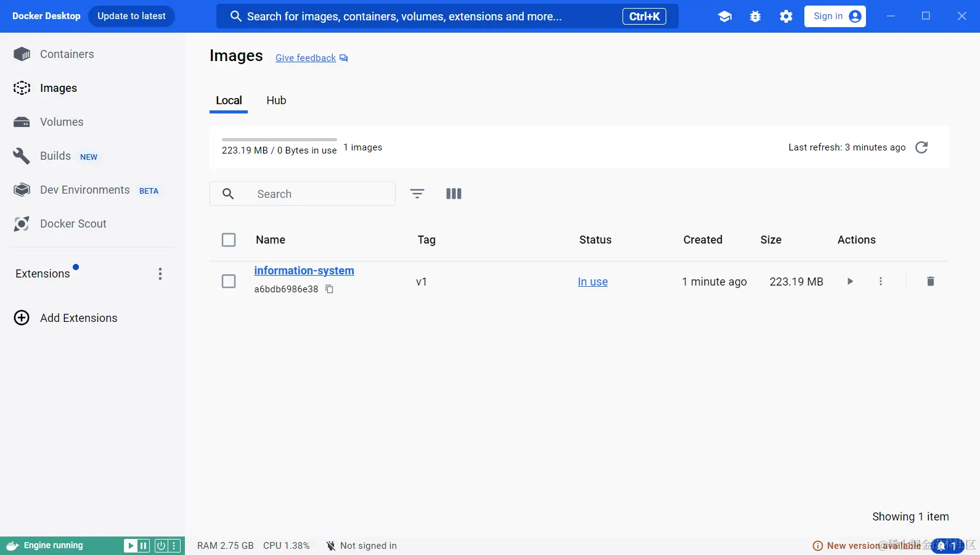Delete the information-system image
Screen dimensions: 980x555
[x=931, y=281]
